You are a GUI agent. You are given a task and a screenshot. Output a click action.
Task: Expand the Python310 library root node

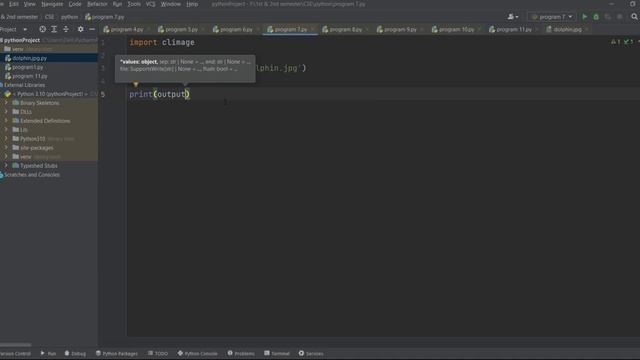tap(6, 139)
